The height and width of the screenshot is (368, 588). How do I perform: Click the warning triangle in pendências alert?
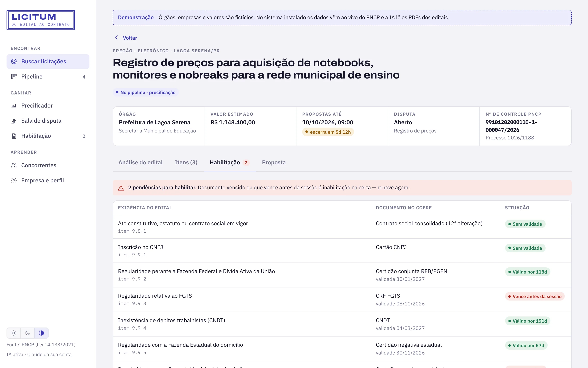121,188
